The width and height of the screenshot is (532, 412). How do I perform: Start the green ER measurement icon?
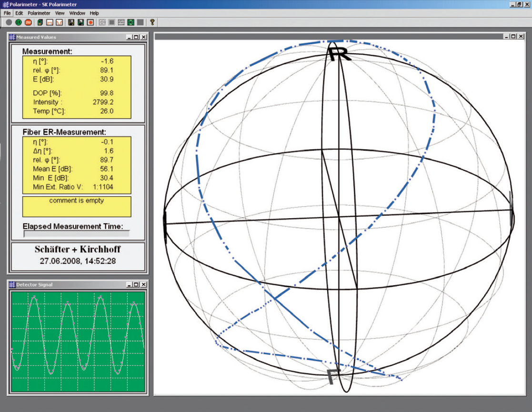tap(19, 22)
